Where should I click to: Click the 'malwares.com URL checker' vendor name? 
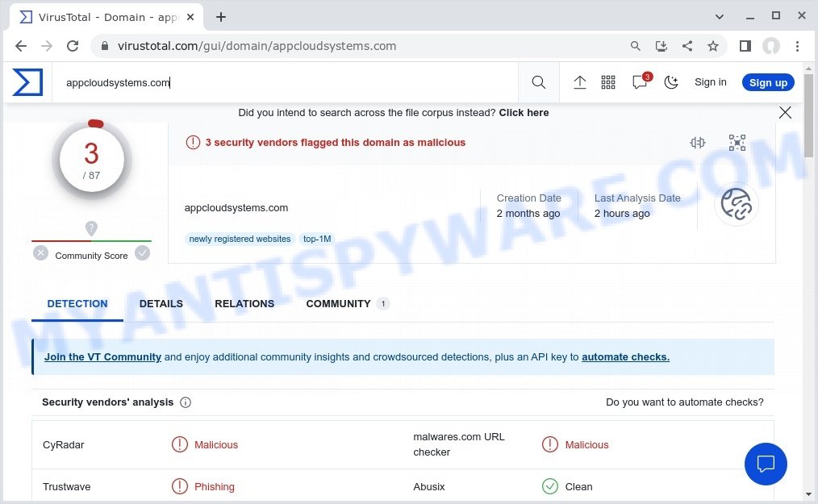pyautogui.click(x=459, y=444)
